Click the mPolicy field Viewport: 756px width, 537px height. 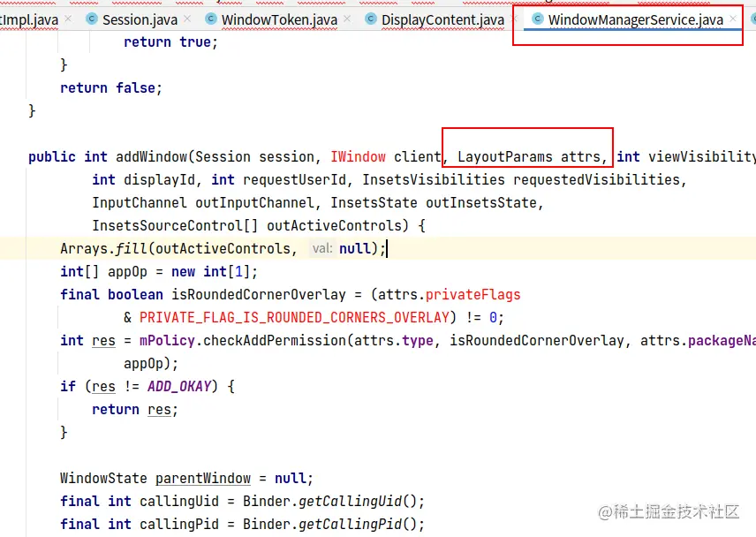click(167, 340)
